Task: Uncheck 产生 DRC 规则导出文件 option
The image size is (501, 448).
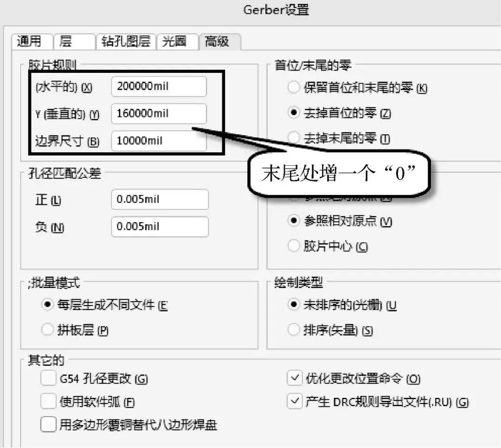Action: click(x=294, y=401)
